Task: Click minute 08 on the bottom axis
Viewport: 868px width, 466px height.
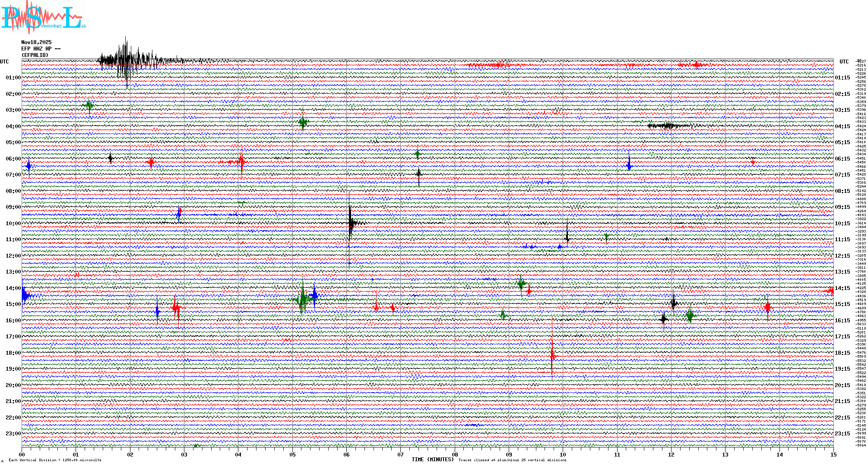Action: 455,455
